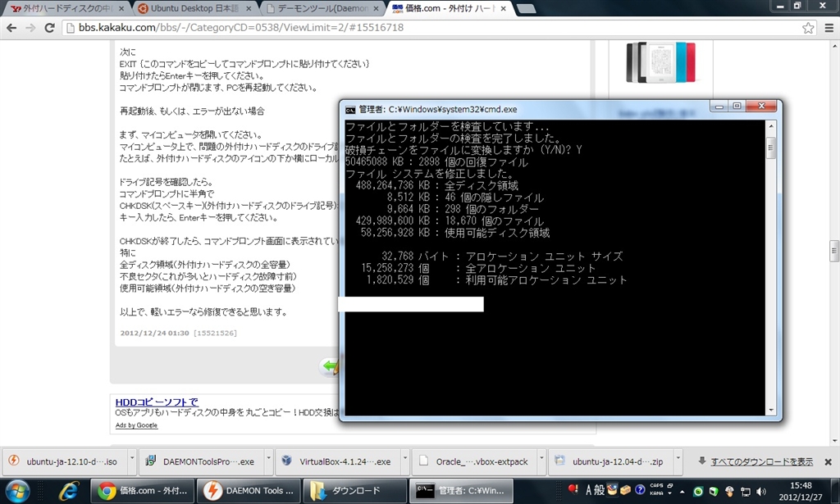
Task: Click cmd window scroll-down arrow
Action: click(x=771, y=410)
